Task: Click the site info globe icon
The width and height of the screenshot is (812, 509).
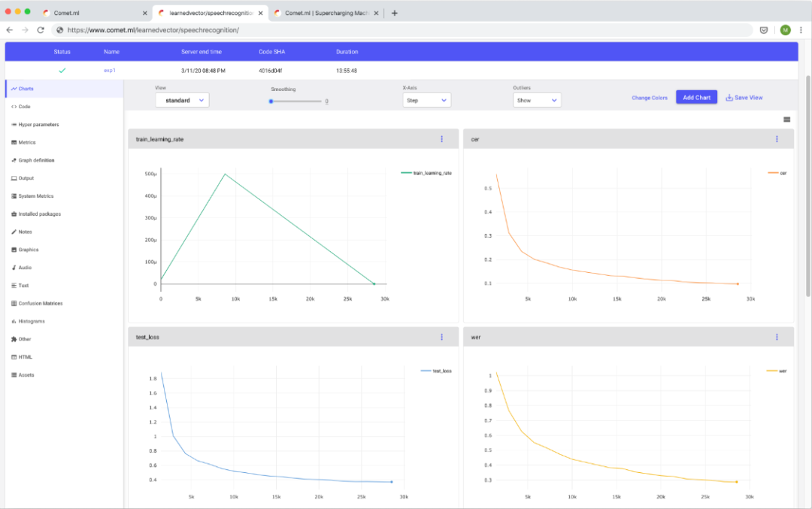Action: [60, 30]
